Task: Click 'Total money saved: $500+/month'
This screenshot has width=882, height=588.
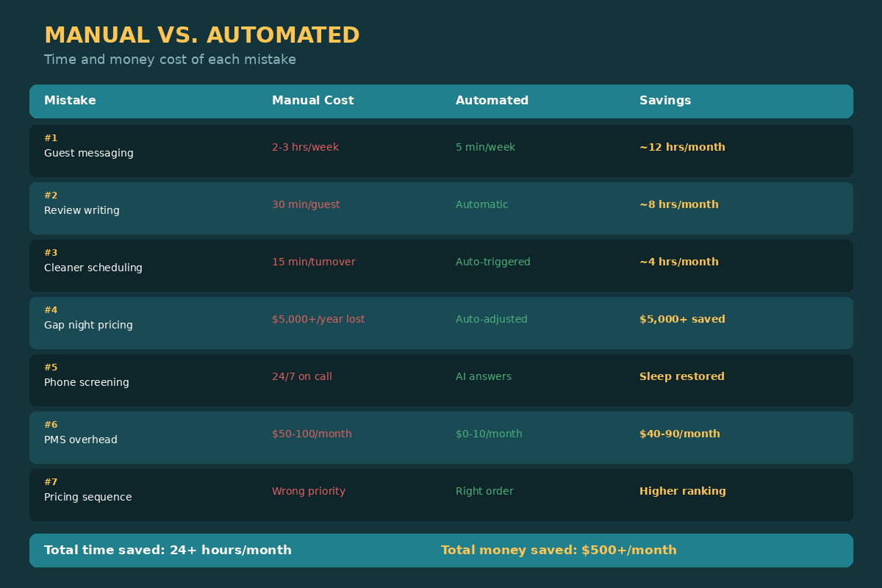Action: coord(559,550)
